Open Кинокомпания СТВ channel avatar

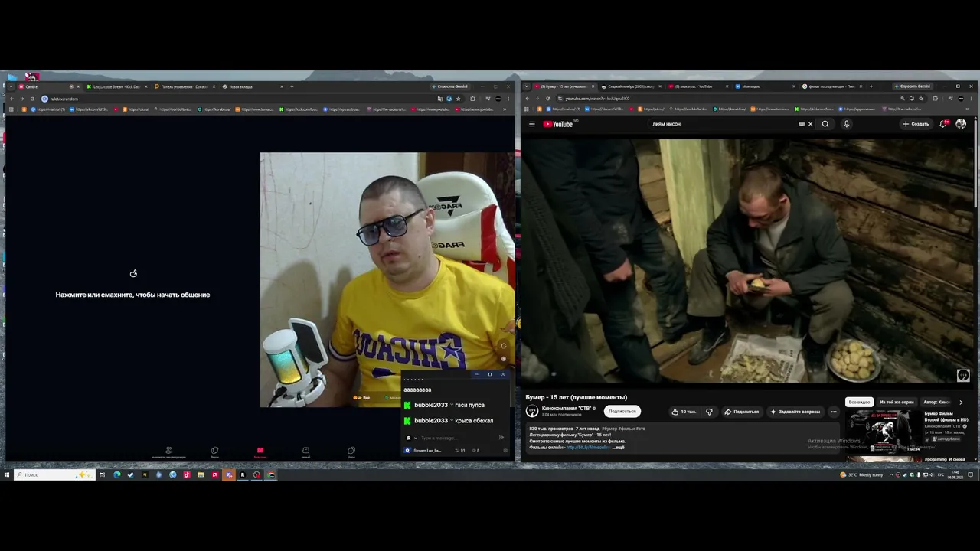(x=532, y=411)
